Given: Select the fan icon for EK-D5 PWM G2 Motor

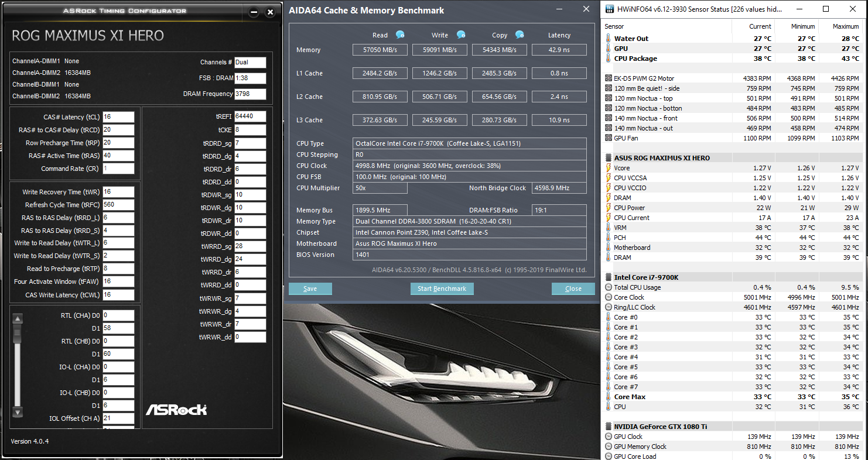Looking at the screenshot, I should (x=609, y=78).
